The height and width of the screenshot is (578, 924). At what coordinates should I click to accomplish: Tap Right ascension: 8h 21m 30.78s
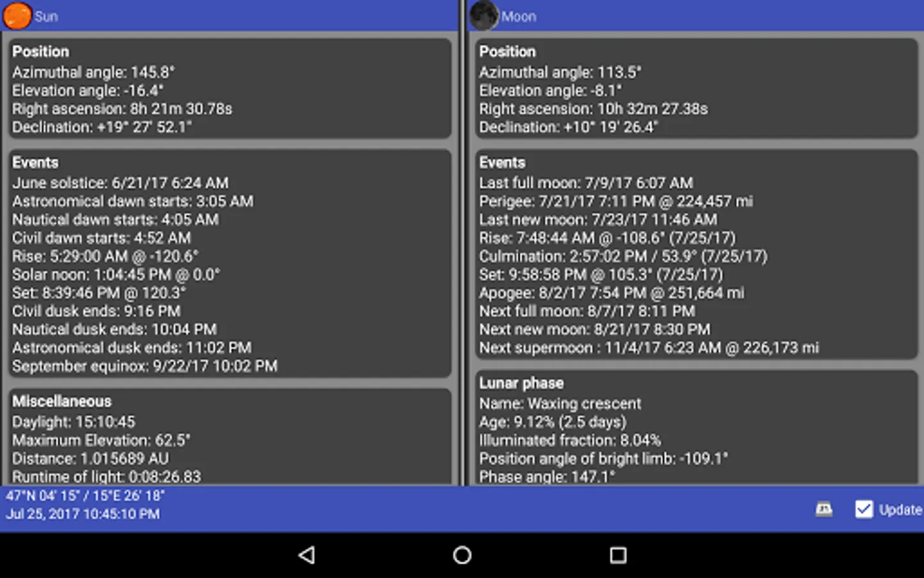pos(122,109)
